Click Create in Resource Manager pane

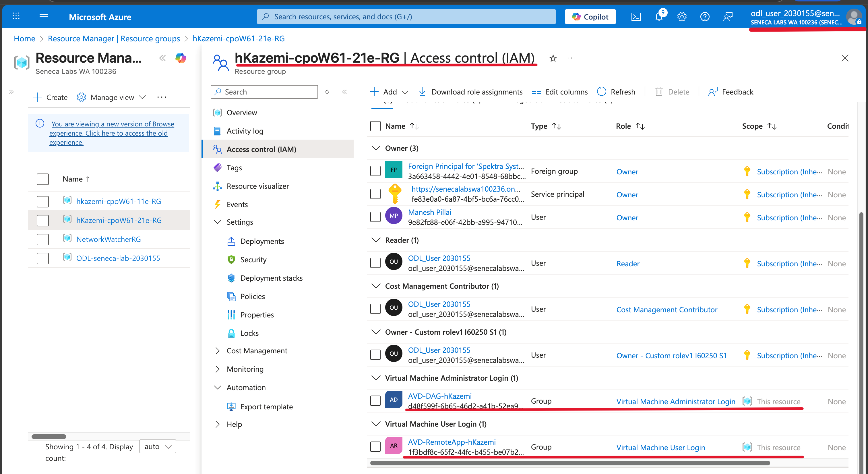click(50, 97)
